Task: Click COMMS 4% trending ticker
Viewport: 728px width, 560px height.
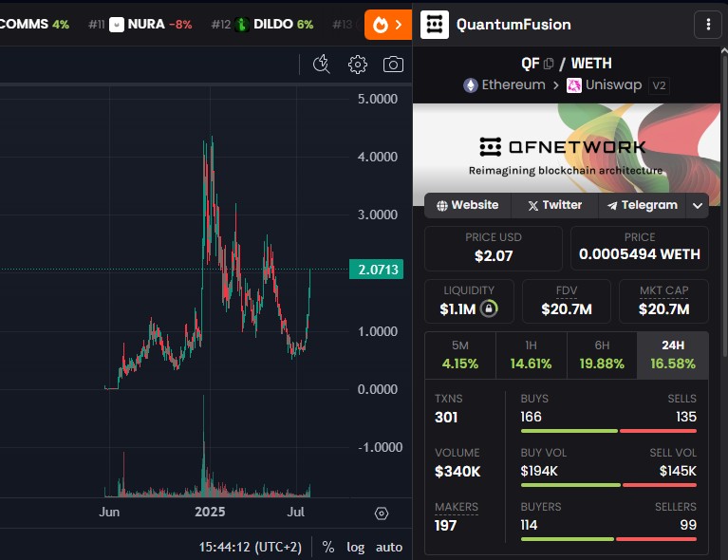Action: 34,25
